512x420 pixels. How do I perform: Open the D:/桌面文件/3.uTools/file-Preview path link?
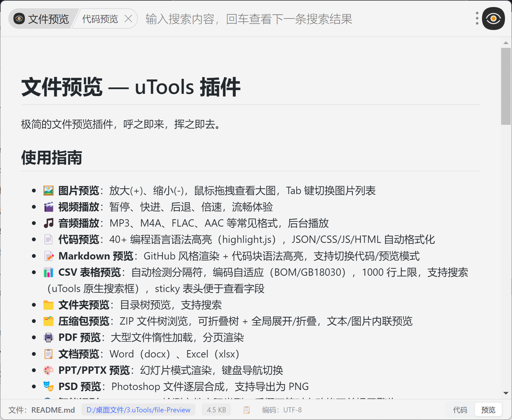[139, 410]
